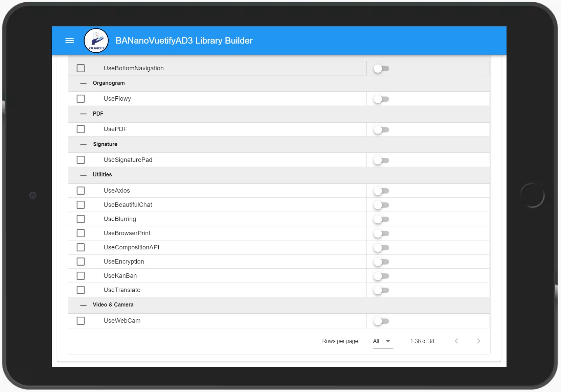Click the previous page arrow icon
Image resolution: width=561 pixels, height=392 pixels.
(456, 341)
